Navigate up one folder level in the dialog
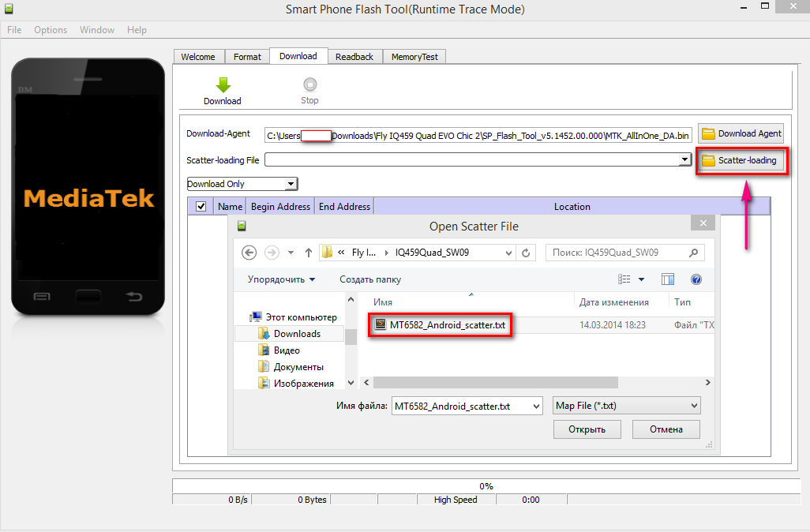 point(308,253)
